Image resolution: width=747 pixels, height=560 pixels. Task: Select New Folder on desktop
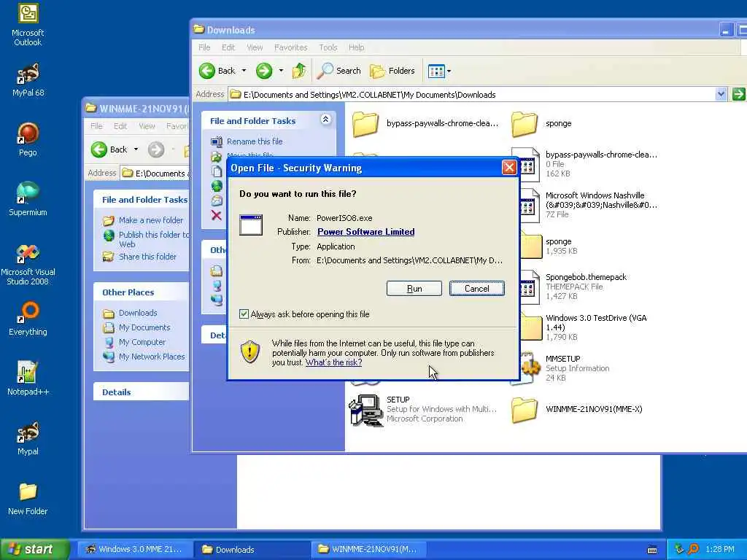pyautogui.click(x=28, y=498)
